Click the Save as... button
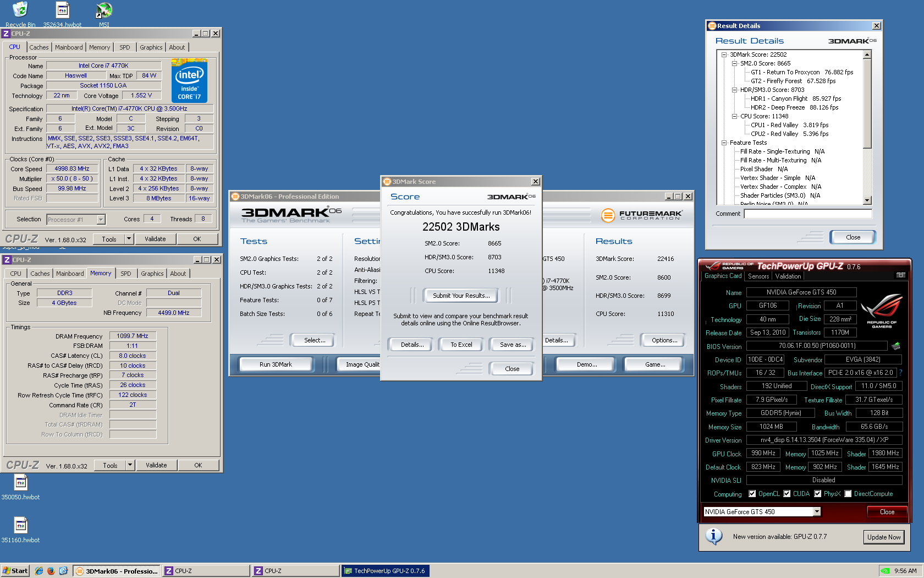Viewport: 924px width, 578px height. click(513, 345)
